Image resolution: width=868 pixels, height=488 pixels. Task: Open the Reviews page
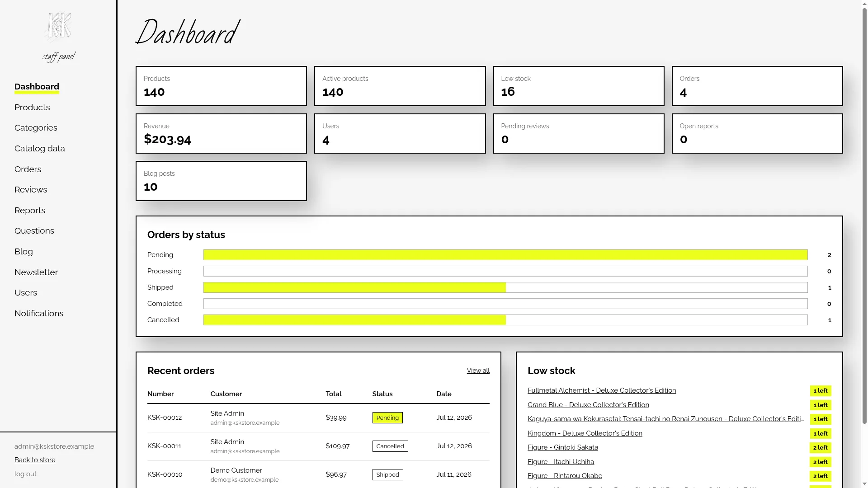pyautogui.click(x=31, y=190)
